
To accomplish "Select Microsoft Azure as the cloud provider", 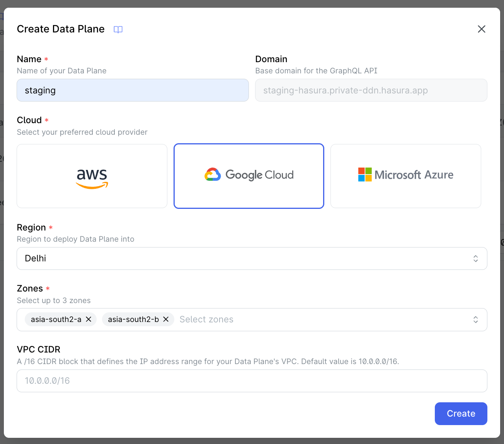I will coord(405,176).
